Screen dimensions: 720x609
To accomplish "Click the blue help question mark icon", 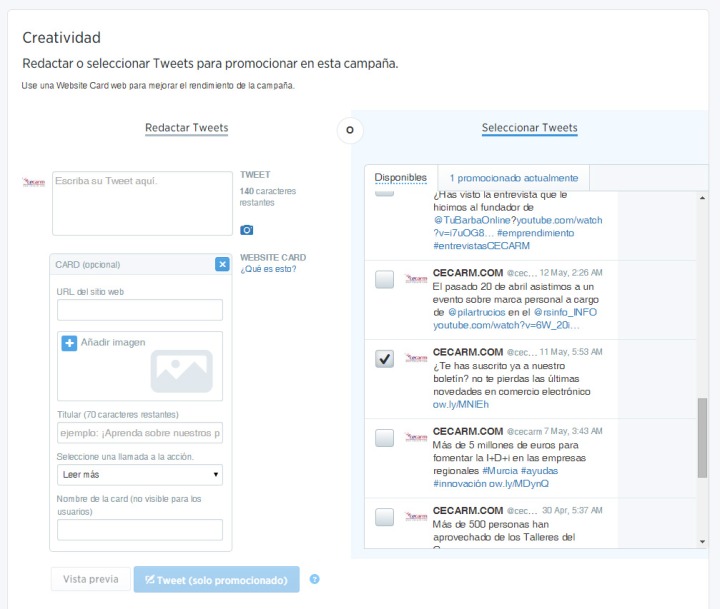I will 315,579.
